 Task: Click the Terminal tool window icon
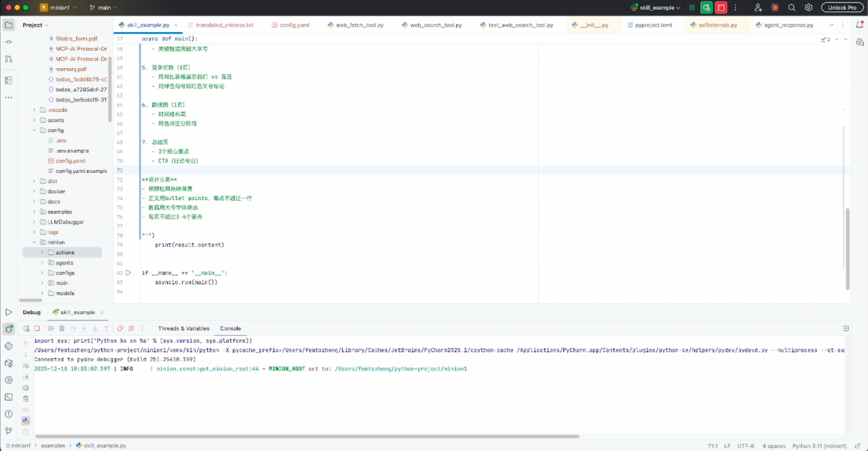[x=9, y=397]
